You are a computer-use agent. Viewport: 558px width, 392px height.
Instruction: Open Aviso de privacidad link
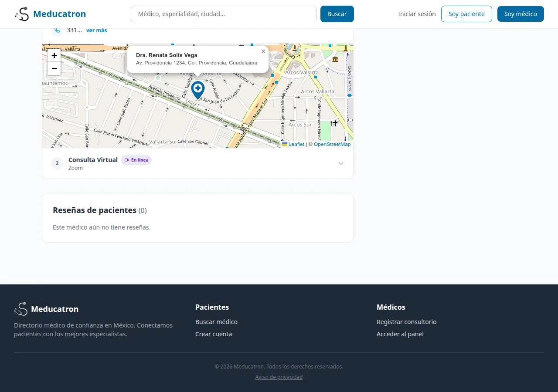[279, 377]
